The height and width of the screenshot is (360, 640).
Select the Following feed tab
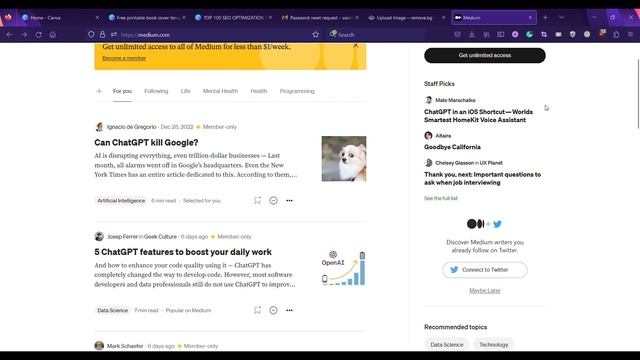pyautogui.click(x=156, y=91)
